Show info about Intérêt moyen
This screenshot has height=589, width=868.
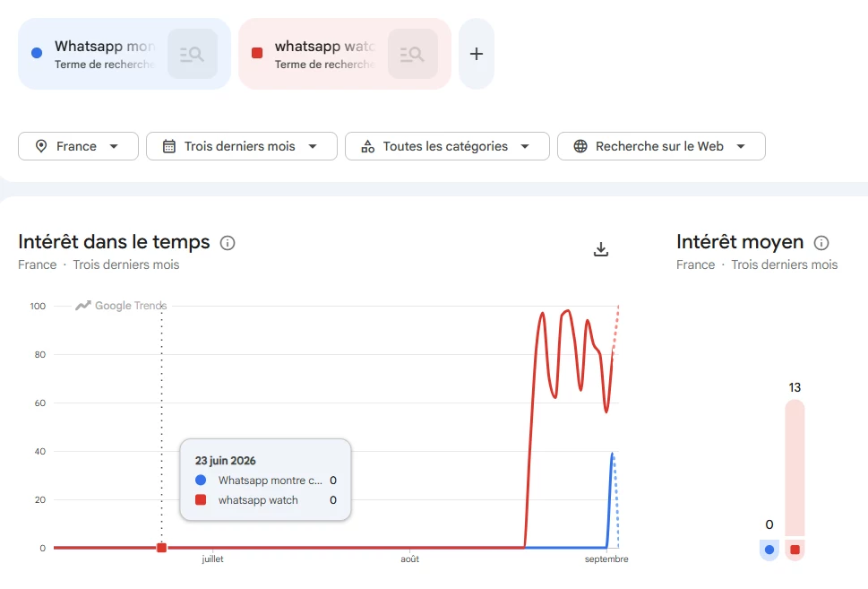(821, 243)
